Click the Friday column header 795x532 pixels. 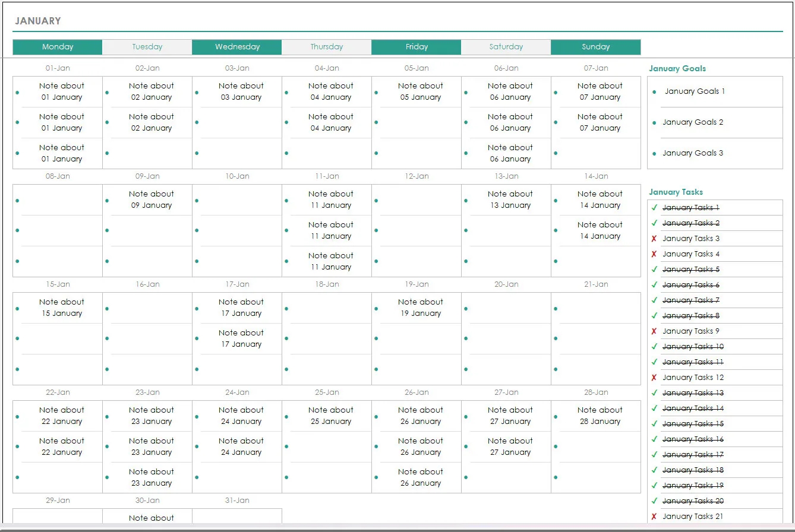[417, 47]
